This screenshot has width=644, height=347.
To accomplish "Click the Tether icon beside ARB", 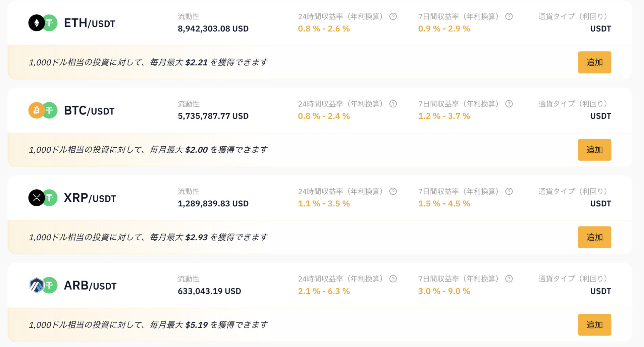I will tap(50, 285).
